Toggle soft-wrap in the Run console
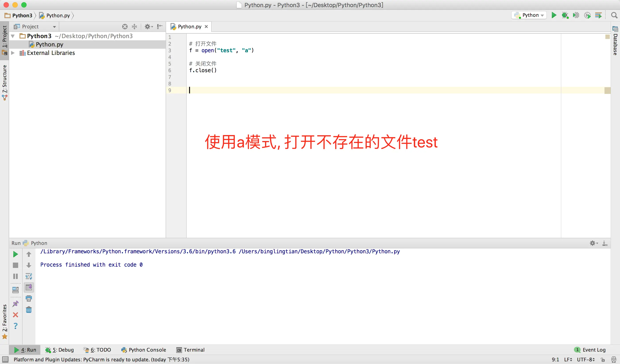 tap(29, 277)
